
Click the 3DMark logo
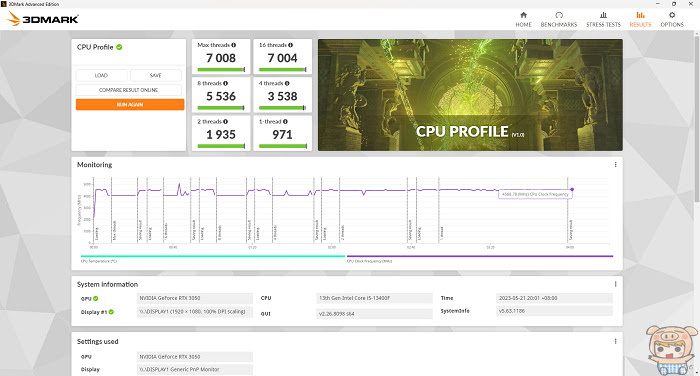[x=43, y=19]
